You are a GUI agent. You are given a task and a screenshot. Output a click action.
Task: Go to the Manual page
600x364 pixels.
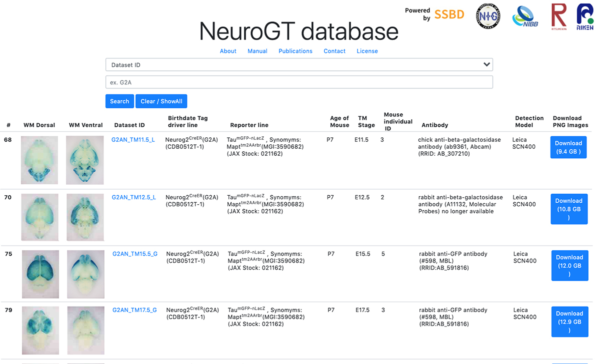257,51
